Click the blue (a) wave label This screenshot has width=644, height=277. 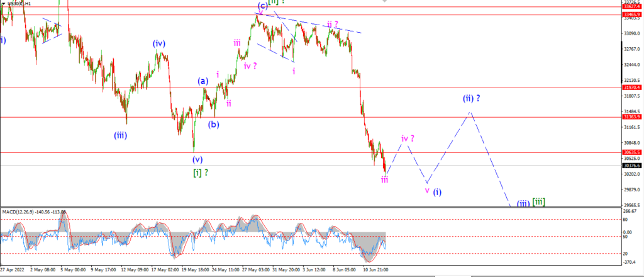point(203,81)
